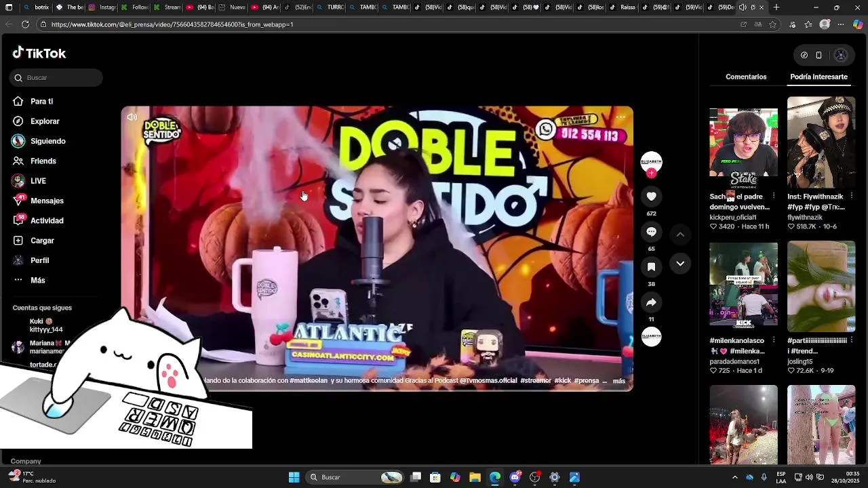Screen dimensions: 868x488
Task: Like the video with heart icon
Action: click(x=651, y=197)
